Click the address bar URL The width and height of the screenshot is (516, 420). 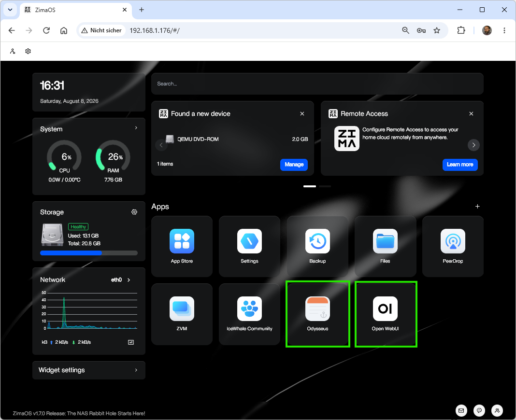coord(154,30)
